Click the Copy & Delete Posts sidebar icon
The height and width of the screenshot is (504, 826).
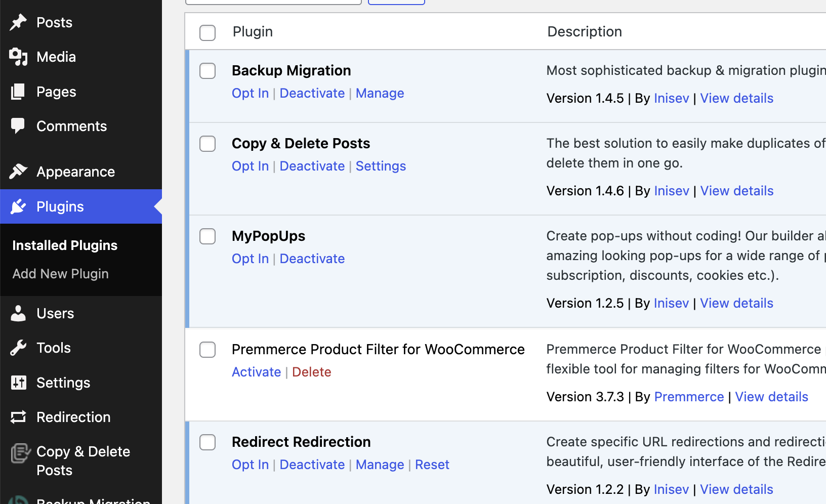coord(20,453)
